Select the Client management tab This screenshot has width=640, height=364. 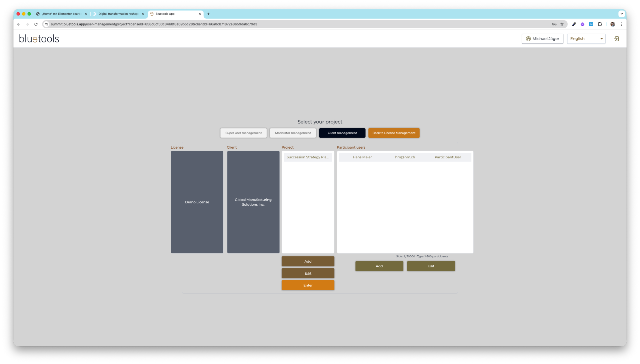pos(342,133)
